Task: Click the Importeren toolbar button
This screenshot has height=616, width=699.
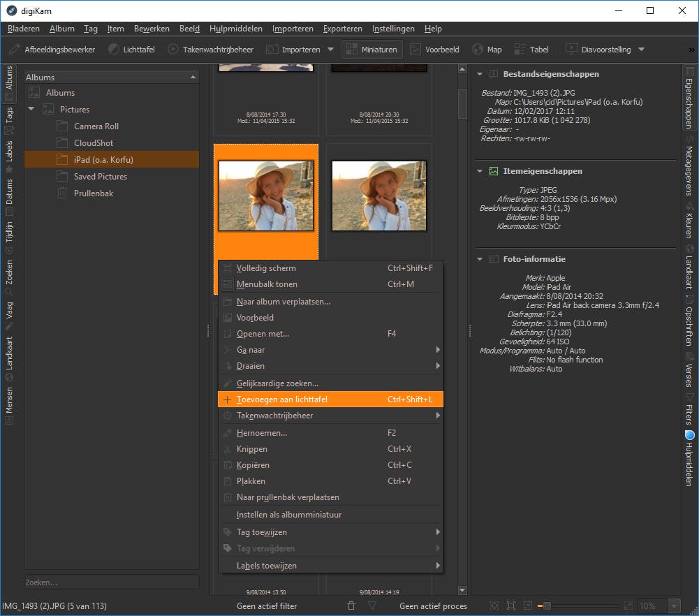Action: point(294,50)
